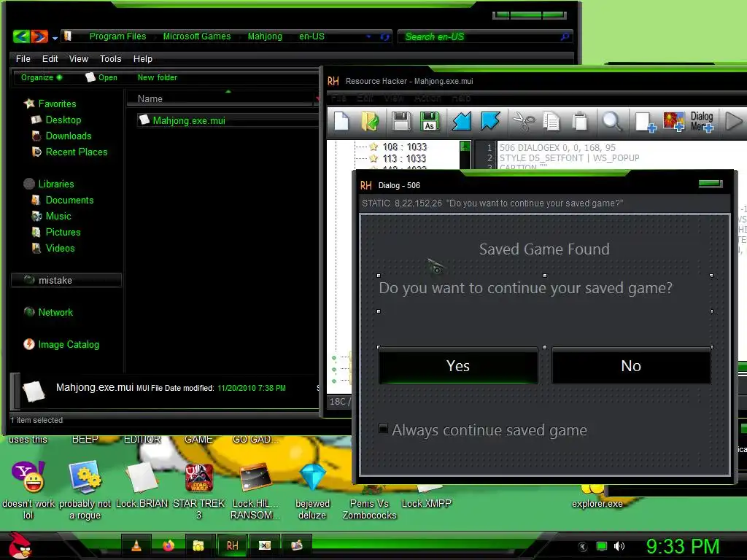Click the Paste clipboard icon in Resource Hacker toolbar

(x=580, y=122)
